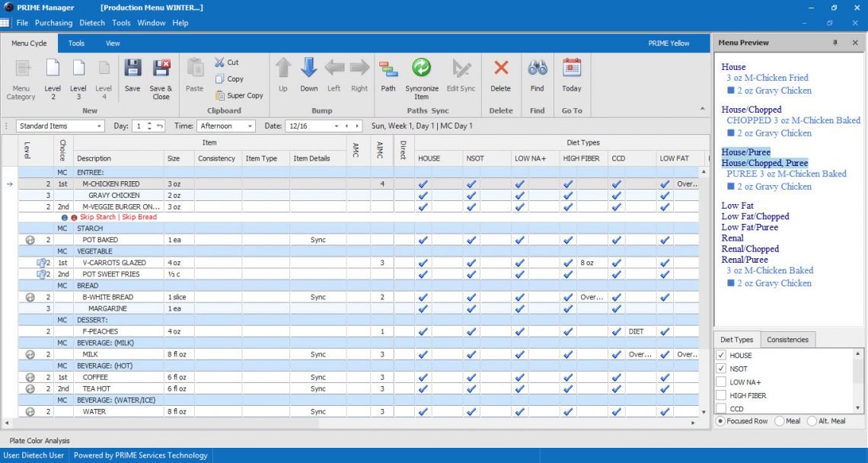Click the Cut button in Clipboard
The image size is (868, 463).
click(x=226, y=62)
